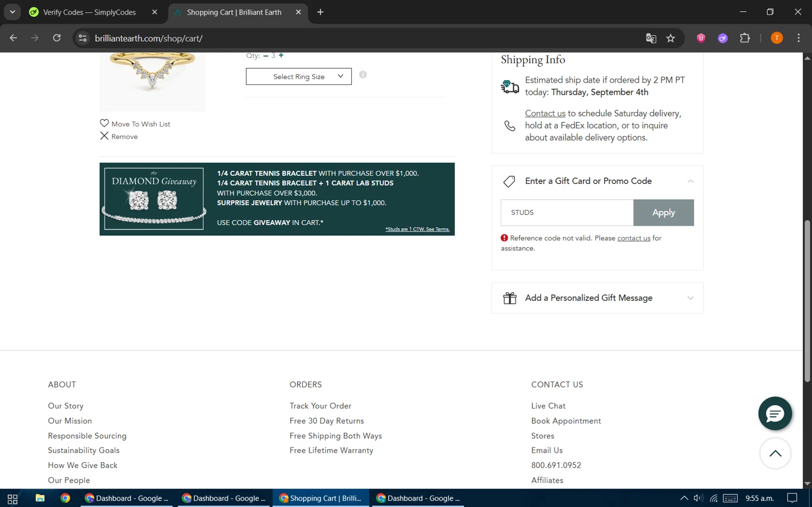This screenshot has height=507, width=812.
Task: Click Contact us link in Shipping Info
Action: click(x=545, y=113)
